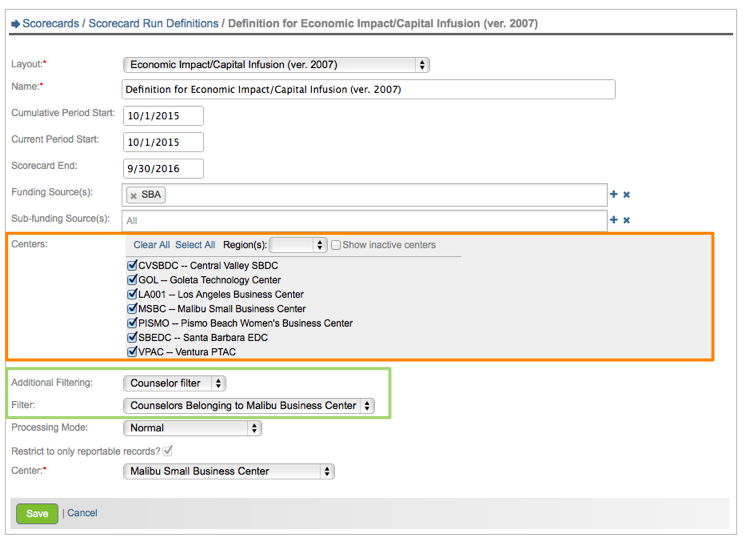The width and height of the screenshot is (746, 546).
Task: Click the plus icon beside Sub-funding Source(s)
Action: click(614, 220)
